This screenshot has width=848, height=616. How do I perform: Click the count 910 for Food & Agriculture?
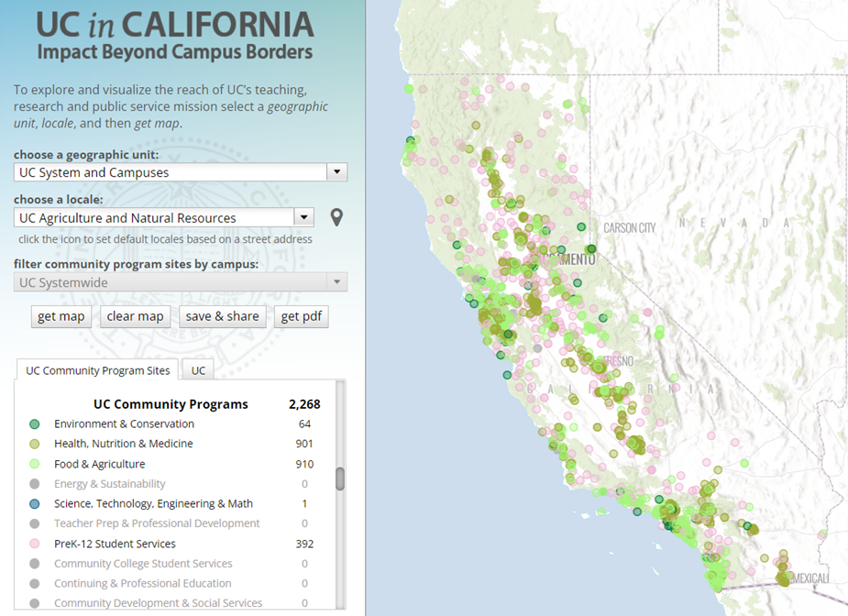click(304, 464)
